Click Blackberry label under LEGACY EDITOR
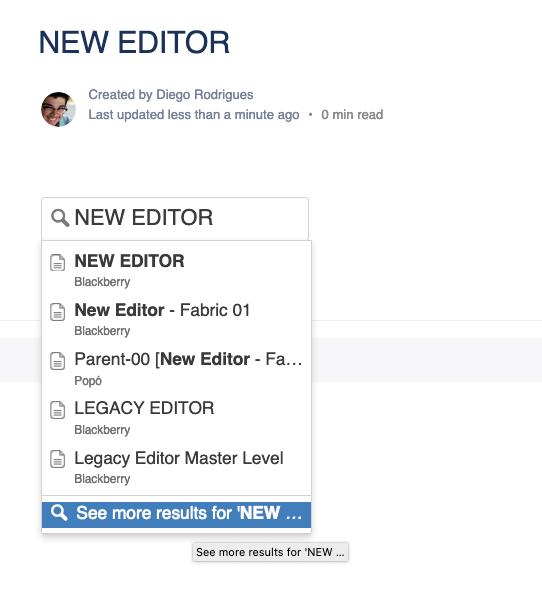The width and height of the screenshot is (542, 601). 102,430
